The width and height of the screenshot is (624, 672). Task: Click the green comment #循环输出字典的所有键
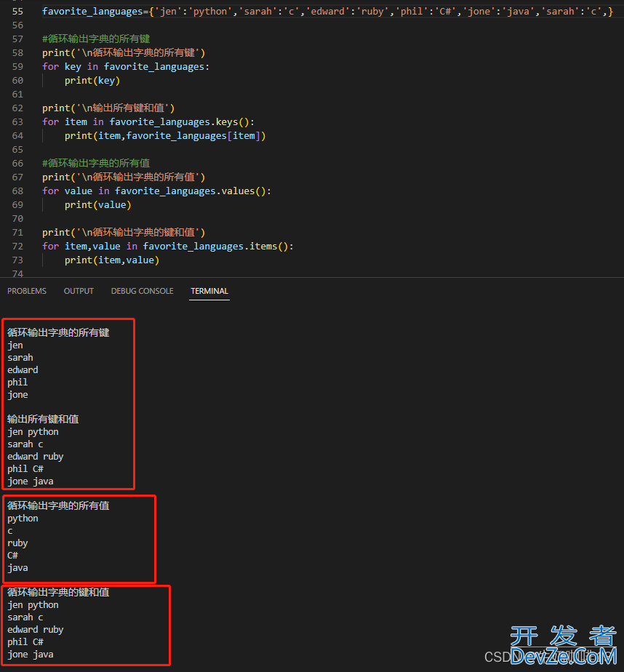[96, 39]
